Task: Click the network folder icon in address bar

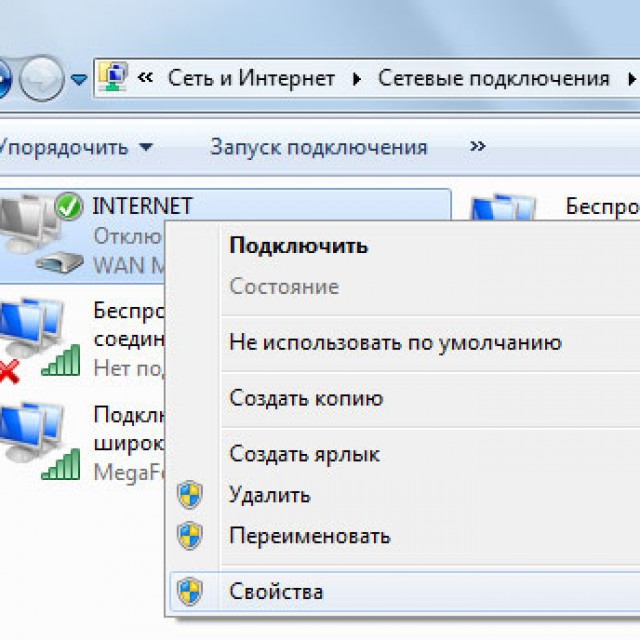Action: pyautogui.click(x=113, y=76)
